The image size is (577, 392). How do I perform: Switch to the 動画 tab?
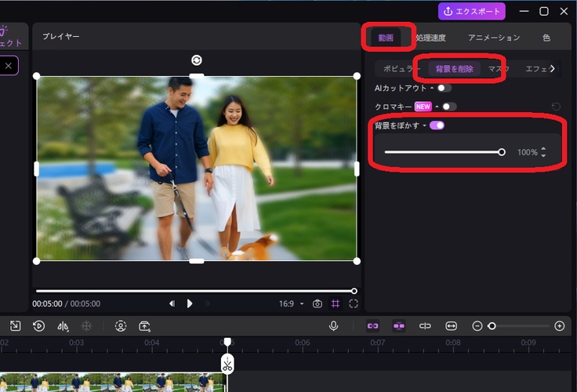tap(386, 38)
